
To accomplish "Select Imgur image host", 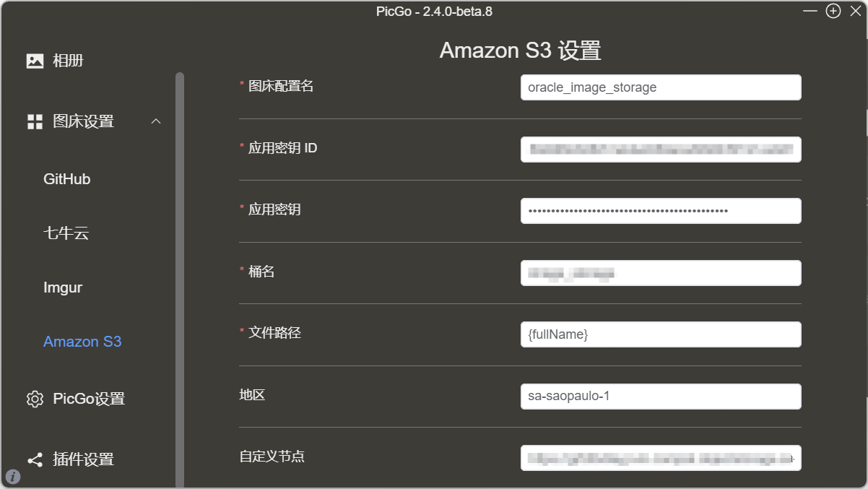I will pos(63,287).
